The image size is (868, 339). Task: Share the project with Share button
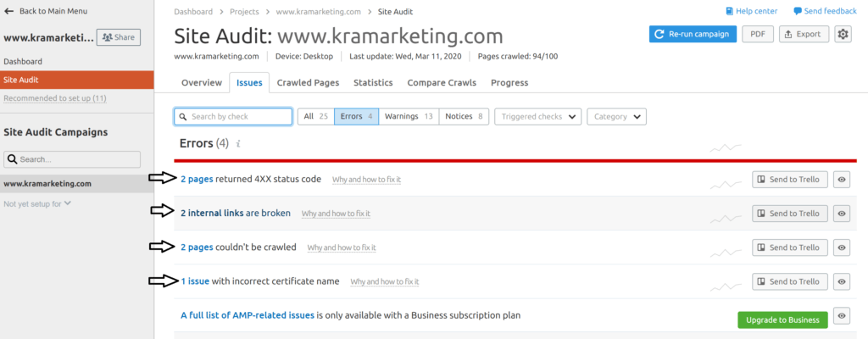point(119,37)
